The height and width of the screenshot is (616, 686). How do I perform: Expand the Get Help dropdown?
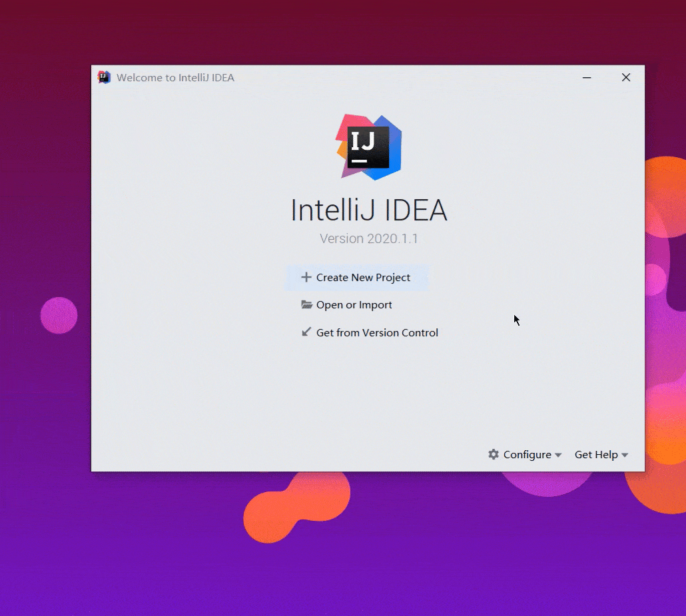[601, 455]
